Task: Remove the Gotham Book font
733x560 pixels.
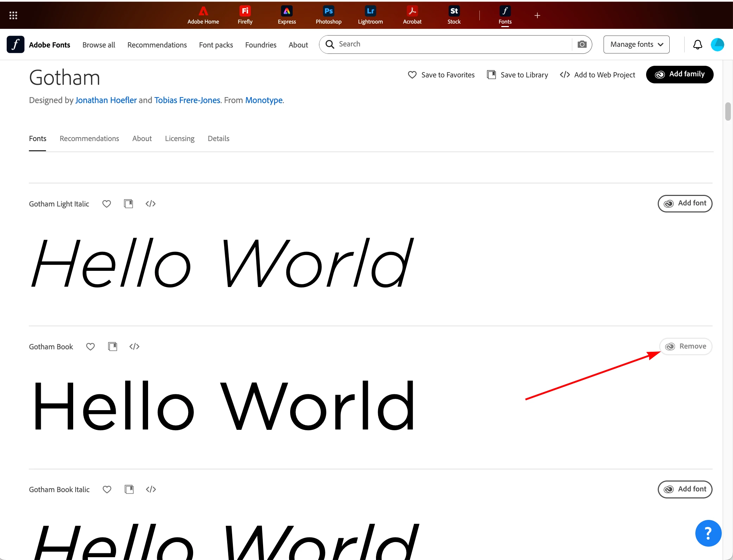Action: 686,346
